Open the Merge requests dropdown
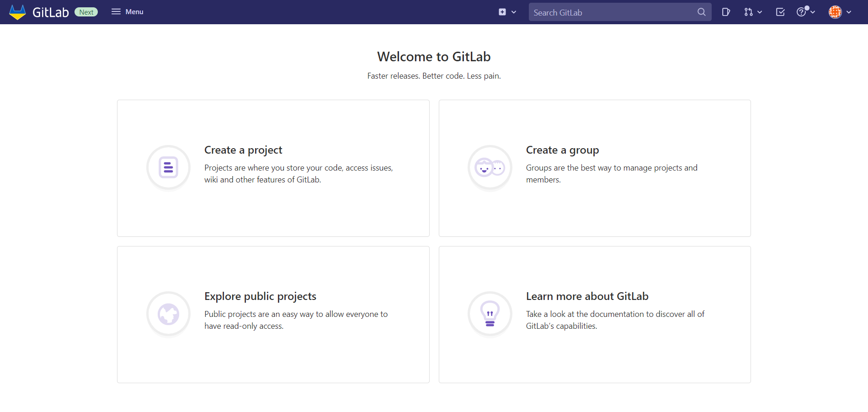The height and width of the screenshot is (412, 868). (x=753, y=12)
